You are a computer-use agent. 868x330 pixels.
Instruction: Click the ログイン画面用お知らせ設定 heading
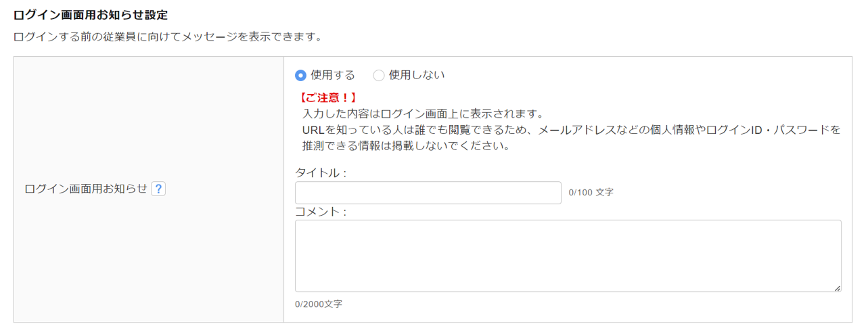tap(91, 14)
